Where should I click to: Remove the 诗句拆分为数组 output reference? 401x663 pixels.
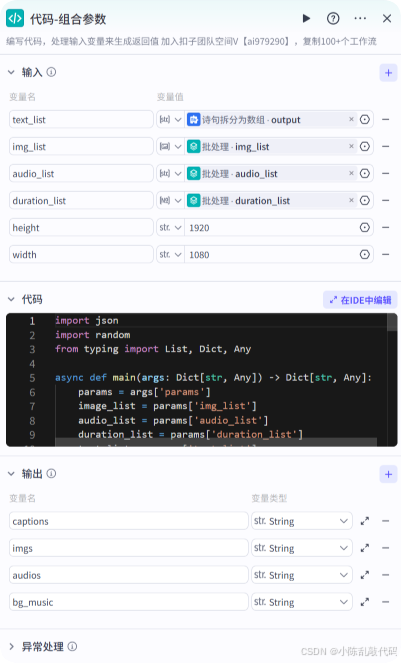coord(351,119)
